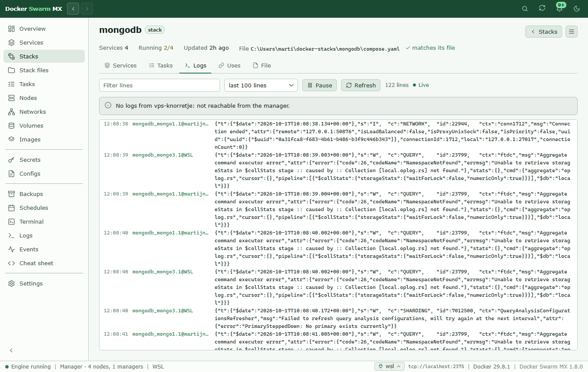Open Stack files in the sidebar
This screenshot has width=588, height=372.
pos(44,70)
